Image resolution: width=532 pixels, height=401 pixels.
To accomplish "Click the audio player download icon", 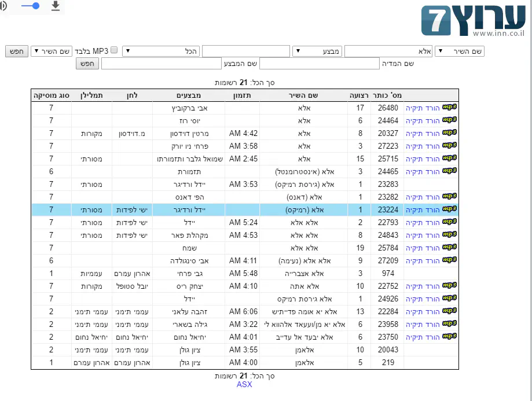I will (x=56, y=6).
